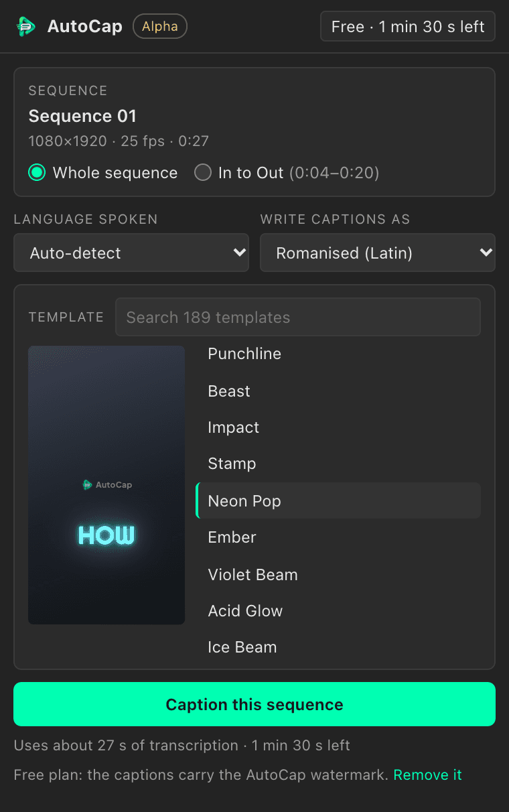Image resolution: width=509 pixels, height=812 pixels.
Task: Click the Alpha badge next to AutoCap
Action: click(x=160, y=27)
